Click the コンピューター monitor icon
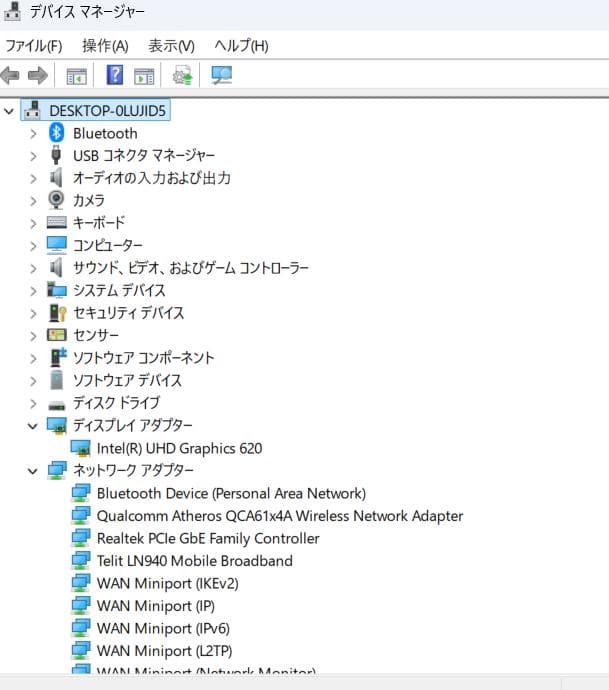609x690 pixels. [x=57, y=245]
